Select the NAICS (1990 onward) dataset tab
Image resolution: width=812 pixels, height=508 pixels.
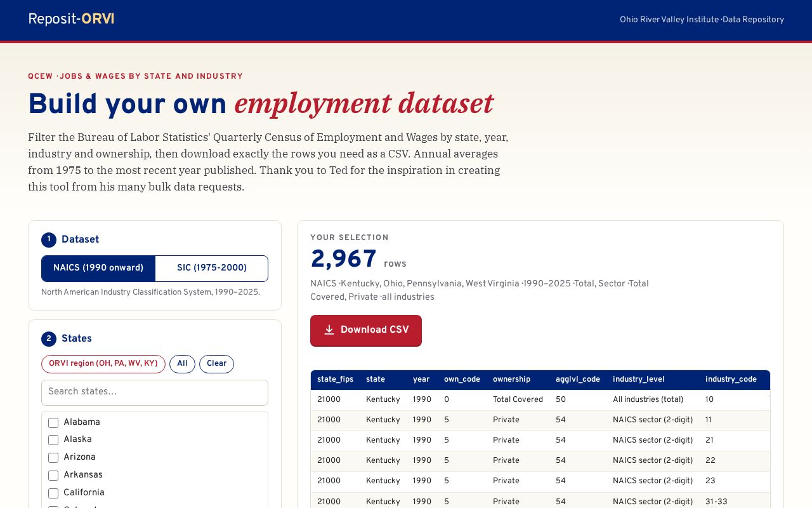click(98, 269)
